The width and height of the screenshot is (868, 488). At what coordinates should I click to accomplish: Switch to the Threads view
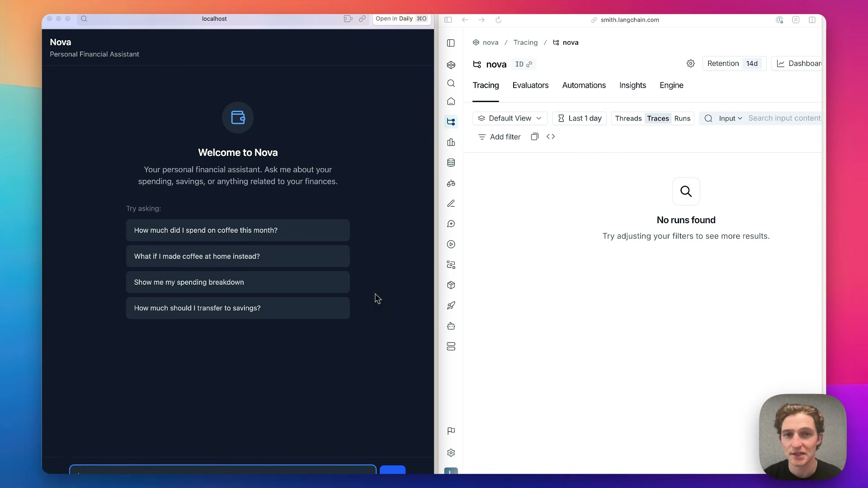pyautogui.click(x=628, y=118)
